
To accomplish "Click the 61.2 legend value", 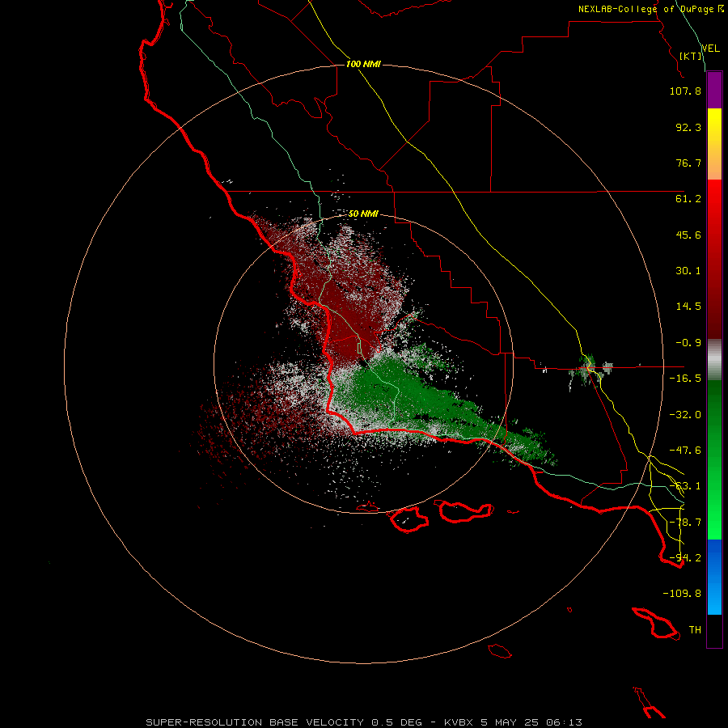I will (688, 199).
